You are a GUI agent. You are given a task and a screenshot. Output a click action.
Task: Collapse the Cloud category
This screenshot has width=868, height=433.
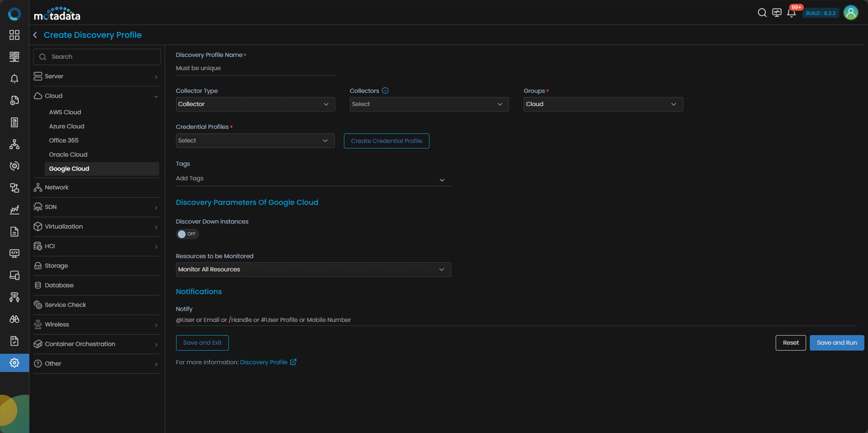[96, 96]
